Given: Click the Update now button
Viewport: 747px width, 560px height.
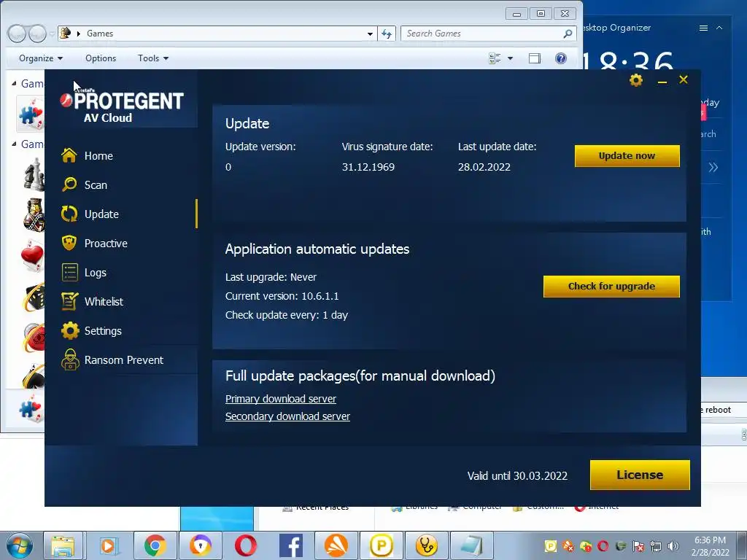Looking at the screenshot, I should 627,156.
